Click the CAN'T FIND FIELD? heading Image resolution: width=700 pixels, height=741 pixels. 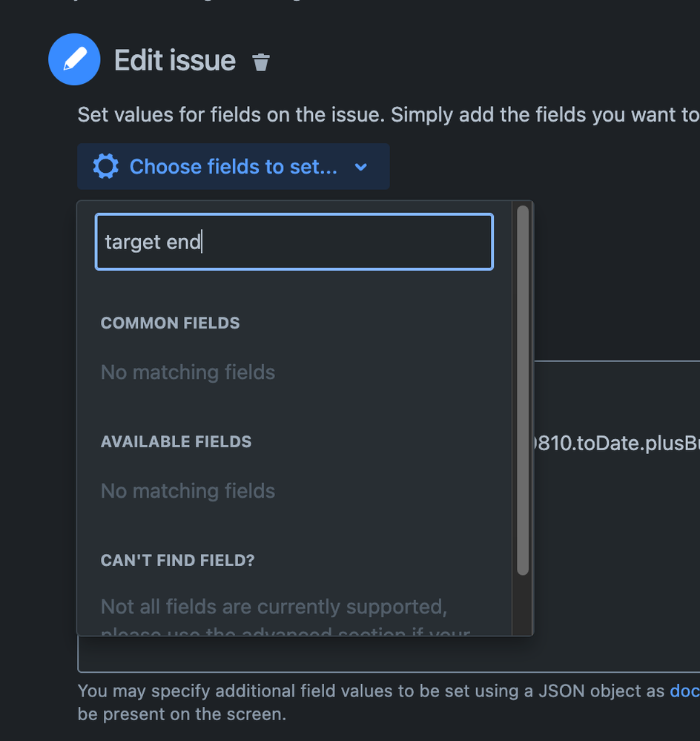click(x=176, y=561)
